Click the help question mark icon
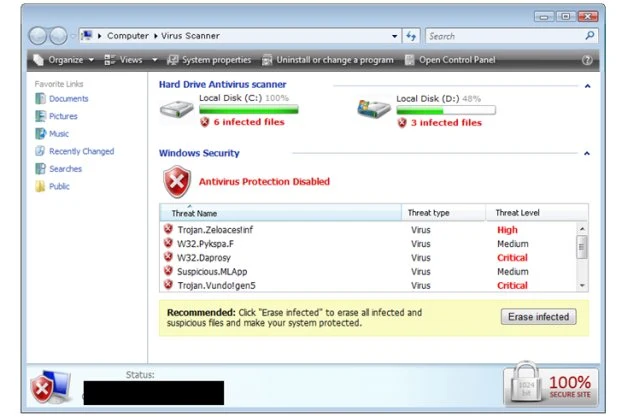This screenshot has width=625, height=417. pos(587,60)
